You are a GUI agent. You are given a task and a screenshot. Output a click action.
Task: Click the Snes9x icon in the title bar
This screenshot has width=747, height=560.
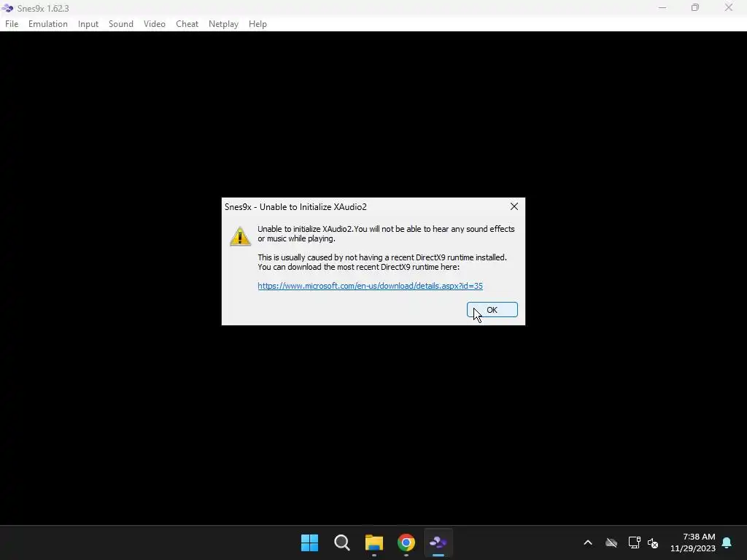7,8
